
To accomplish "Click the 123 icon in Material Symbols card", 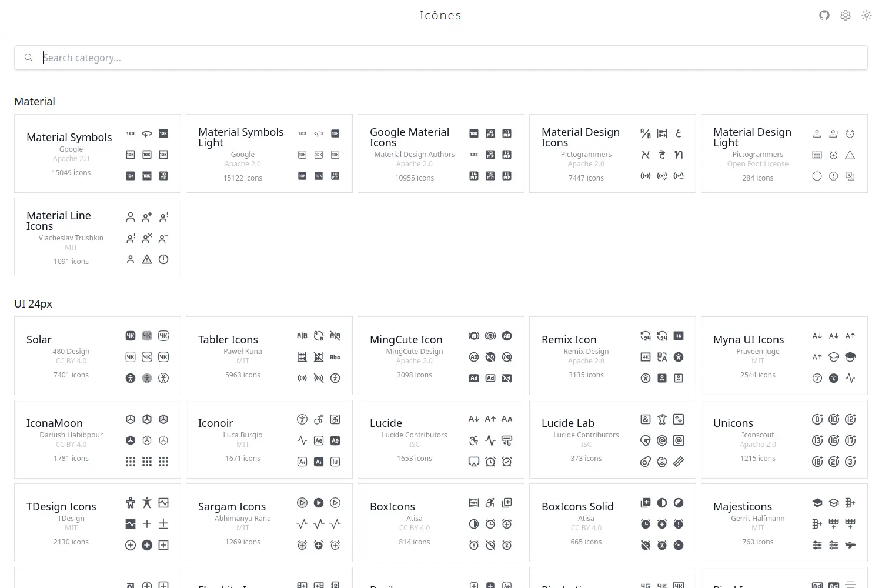I will pyautogui.click(x=131, y=133).
